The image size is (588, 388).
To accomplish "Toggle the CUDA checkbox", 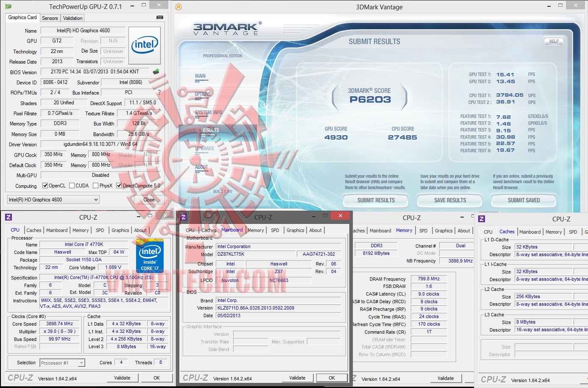I will 72,186.
